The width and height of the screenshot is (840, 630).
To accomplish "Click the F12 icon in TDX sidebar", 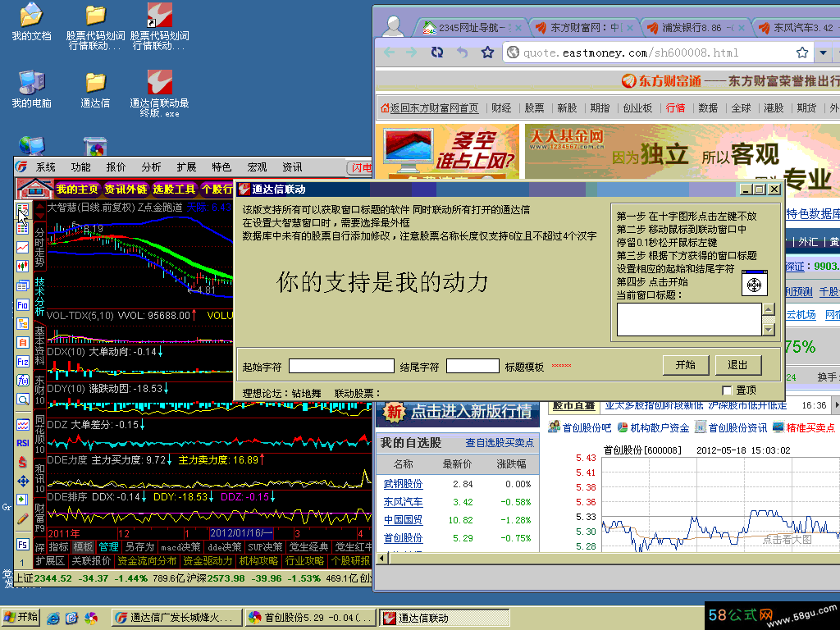I will 22,362.
